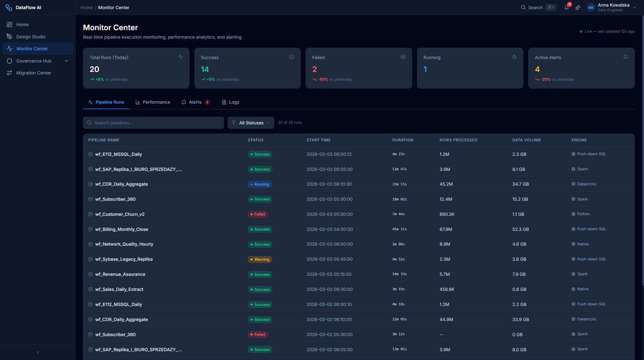644x360 pixels.
Task: Click the Home grid icon in sidebar
Action: click(x=9, y=25)
